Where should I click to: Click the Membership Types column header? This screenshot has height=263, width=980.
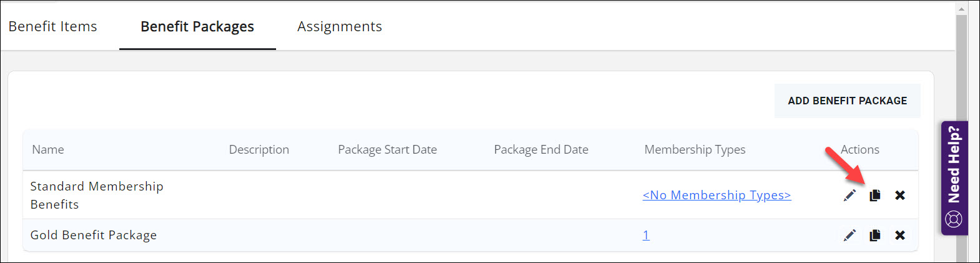pos(695,150)
